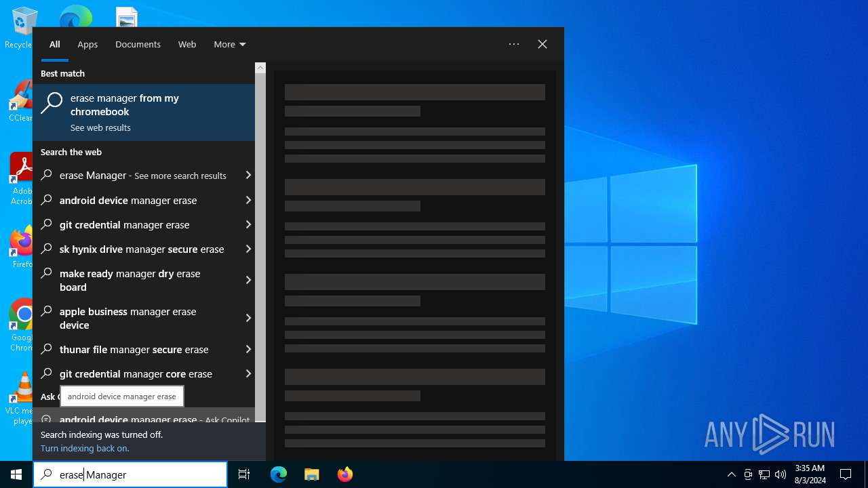Open Adobe Acrobat desktop shortcut
The width and height of the screenshot is (868, 488).
tap(20, 179)
